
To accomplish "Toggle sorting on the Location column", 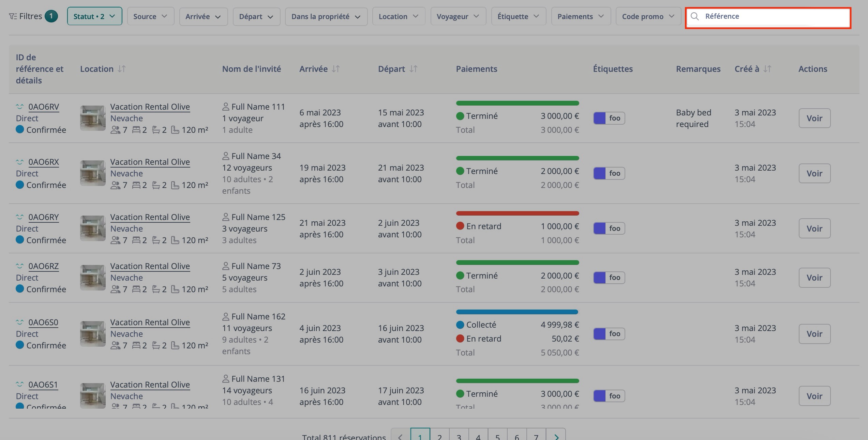I will (121, 69).
